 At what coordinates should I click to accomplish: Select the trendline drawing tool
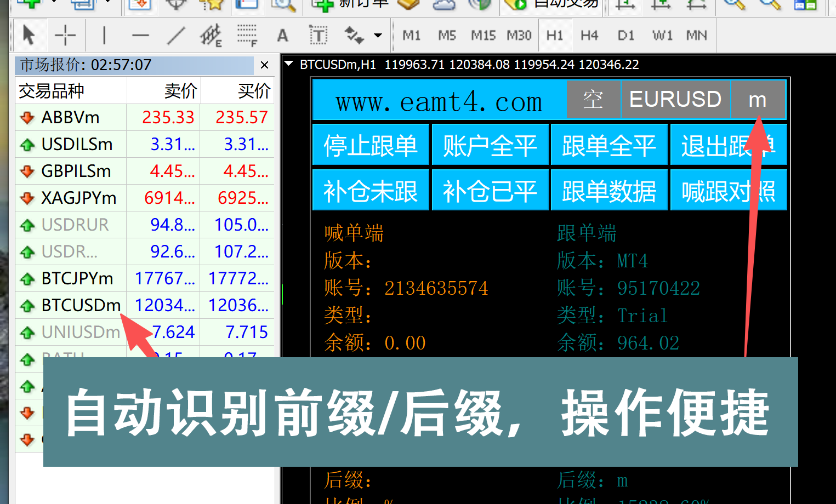(176, 36)
